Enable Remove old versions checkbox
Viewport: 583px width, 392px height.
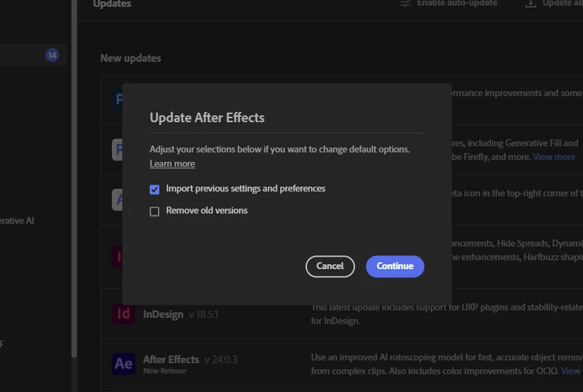pyautogui.click(x=155, y=211)
